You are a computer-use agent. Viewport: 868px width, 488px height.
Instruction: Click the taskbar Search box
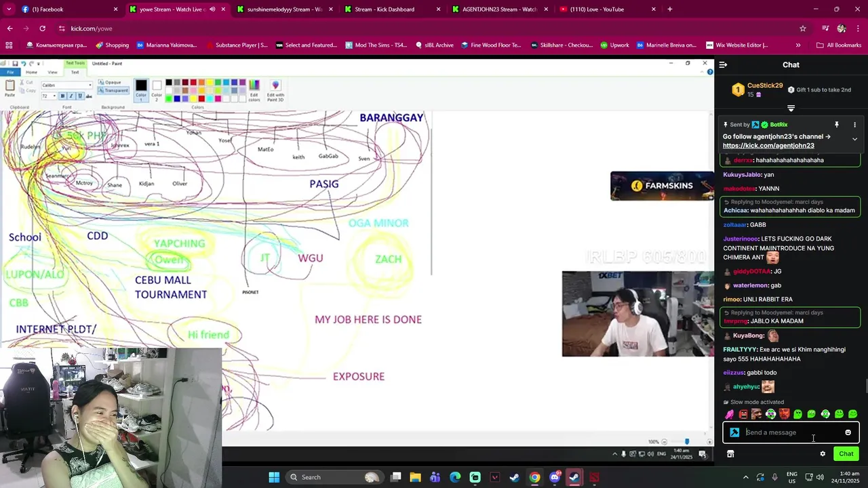pos(334,477)
